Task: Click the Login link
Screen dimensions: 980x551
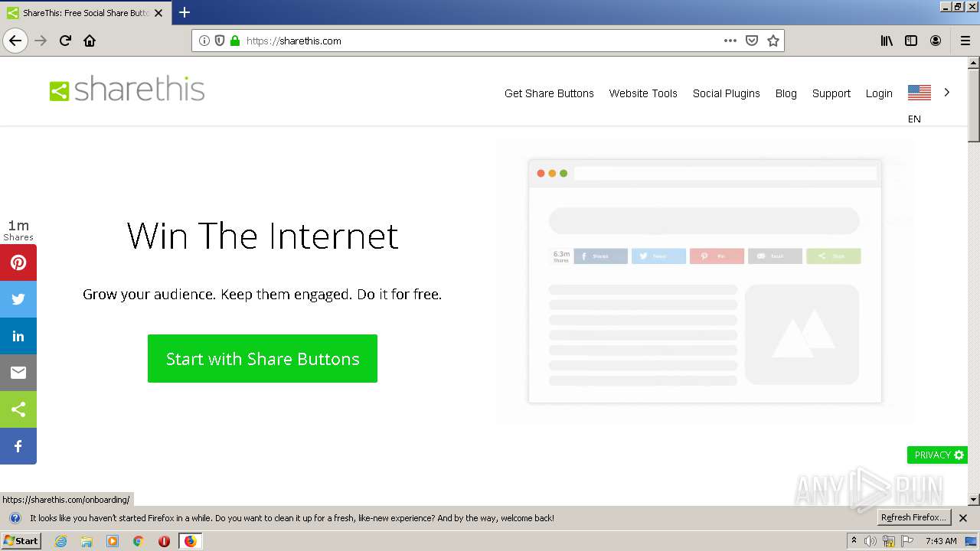Action: (879, 93)
